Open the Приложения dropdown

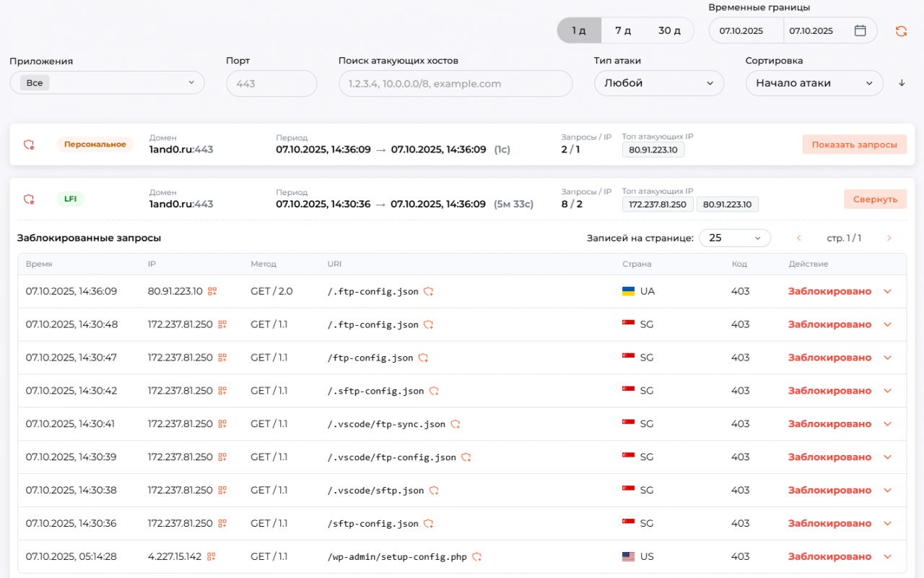coord(107,83)
